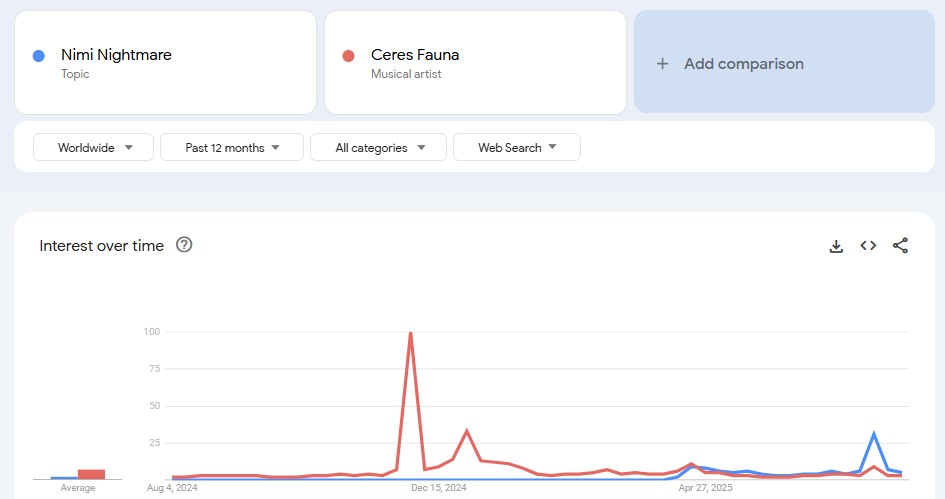
Task: Click the red Average bar
Action: tap(91, 474)
